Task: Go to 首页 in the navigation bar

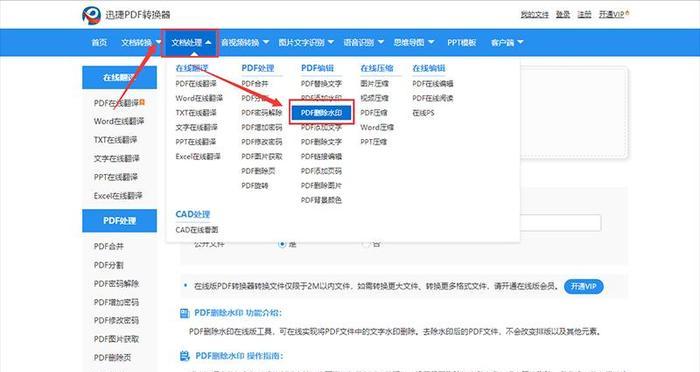Action: [99, 42]
